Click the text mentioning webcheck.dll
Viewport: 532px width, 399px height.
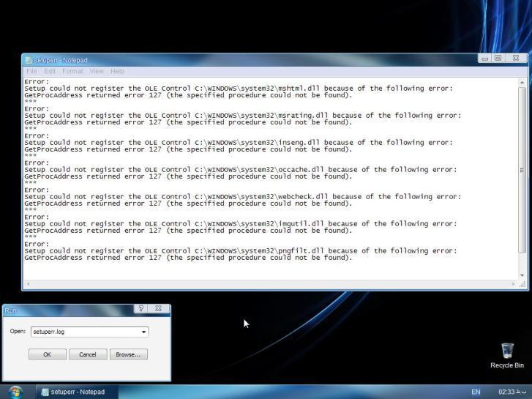click(x=243, y=197)
